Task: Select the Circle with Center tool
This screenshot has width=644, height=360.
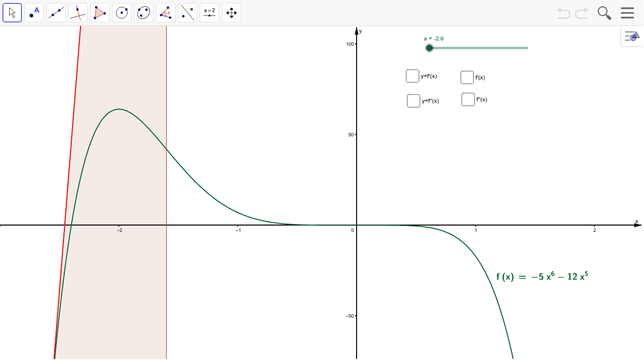Action: (122, 12)
